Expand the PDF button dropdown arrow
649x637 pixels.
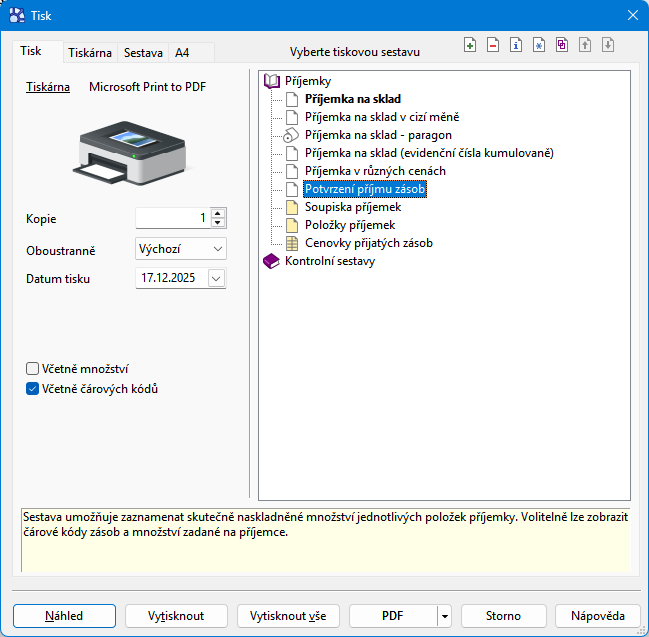[x=444, y=616]
